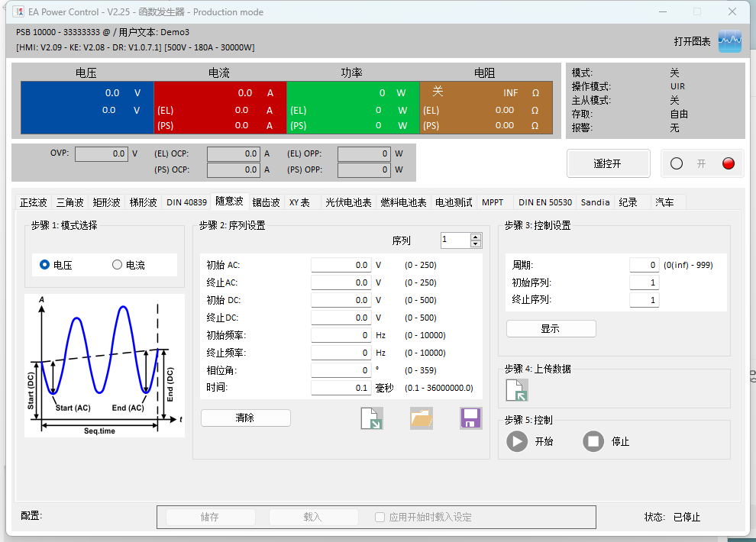Click the 终止AC input field
Screen dimensions: 756x542
click(x=341, y=282)
